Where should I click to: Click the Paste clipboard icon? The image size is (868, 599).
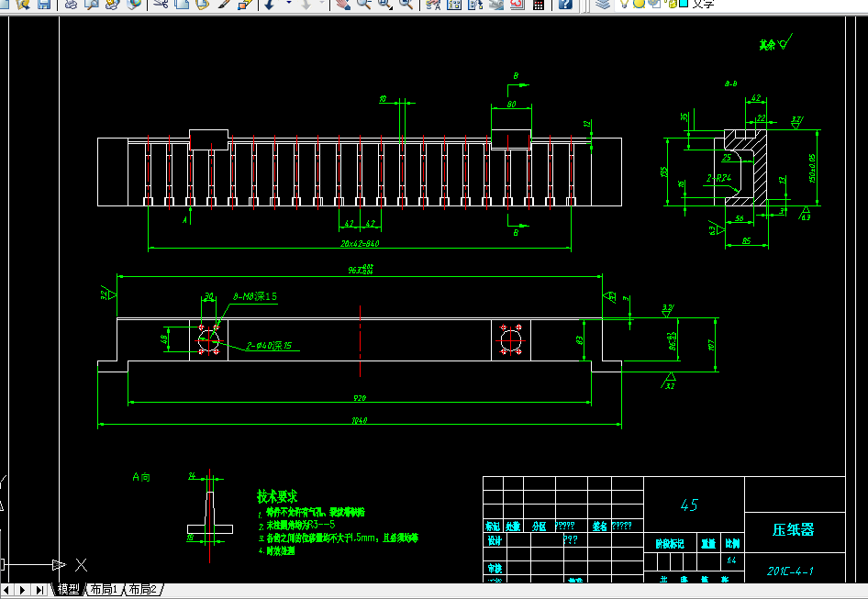click(203, 4)
